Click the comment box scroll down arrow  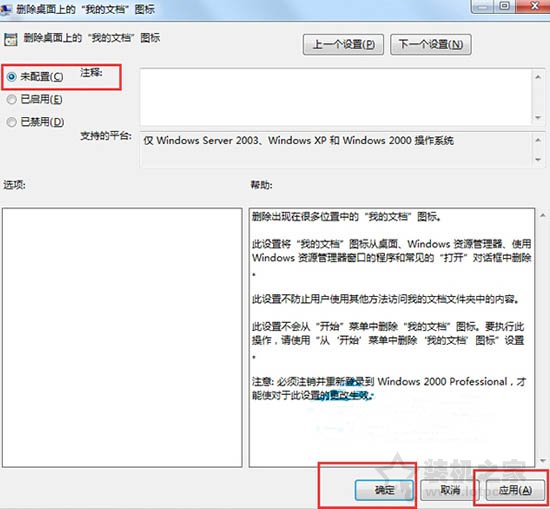[538, 118]
